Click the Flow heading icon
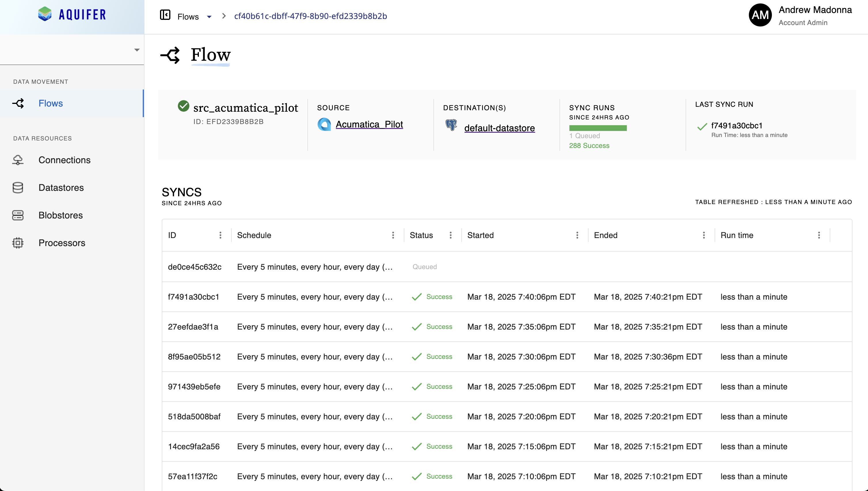This screenshot has height=491, width=868. (x=170, y=55)
